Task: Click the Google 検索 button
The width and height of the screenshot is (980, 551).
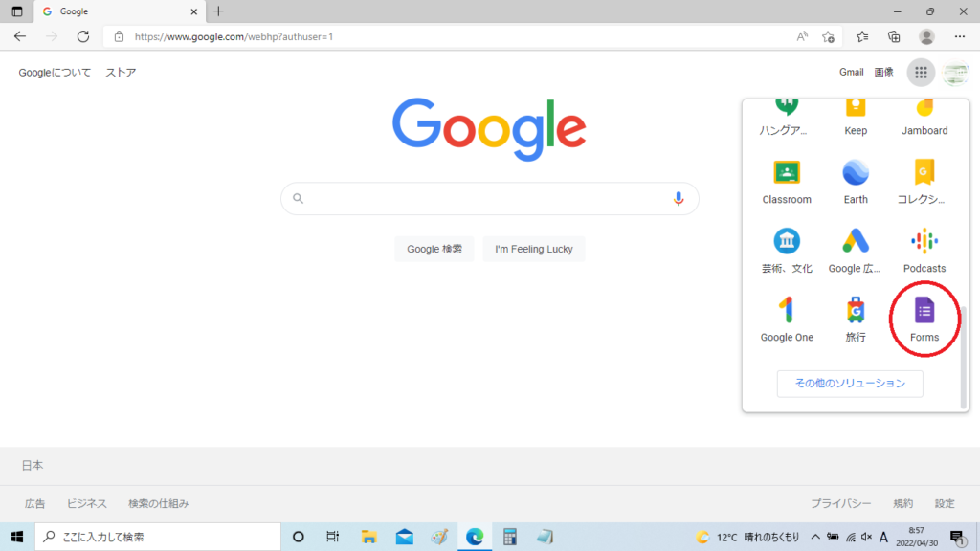Action: [x=434, y=249]
